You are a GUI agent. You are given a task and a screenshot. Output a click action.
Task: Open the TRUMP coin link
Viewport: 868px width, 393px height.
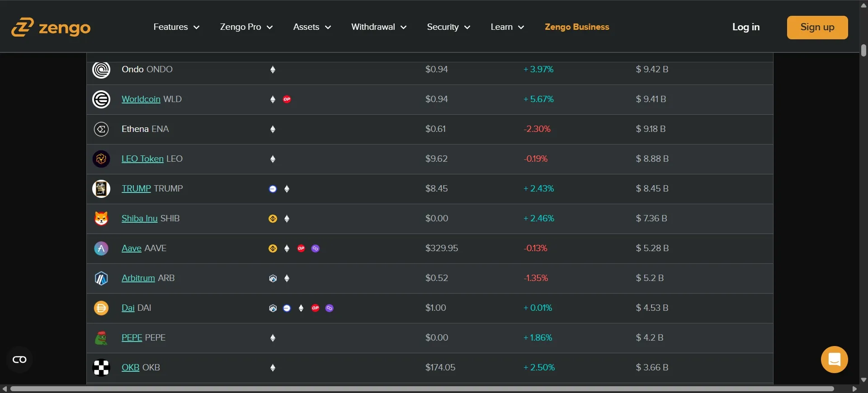point(136,189)
